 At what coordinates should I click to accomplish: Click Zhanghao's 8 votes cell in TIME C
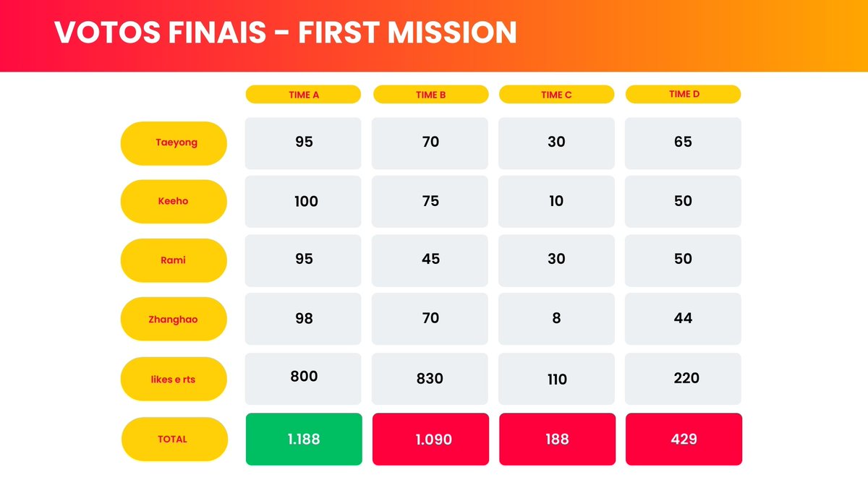click(x=556, y=319)
